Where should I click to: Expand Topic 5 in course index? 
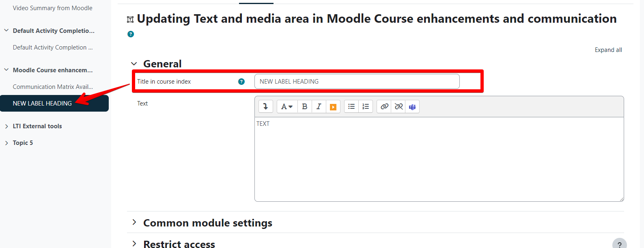pos(6,143)
